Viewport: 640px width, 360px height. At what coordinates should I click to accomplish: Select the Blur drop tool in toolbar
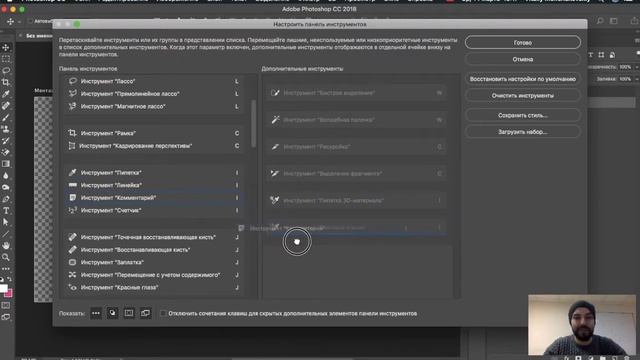pyautogui.click(x=6, y=176)
